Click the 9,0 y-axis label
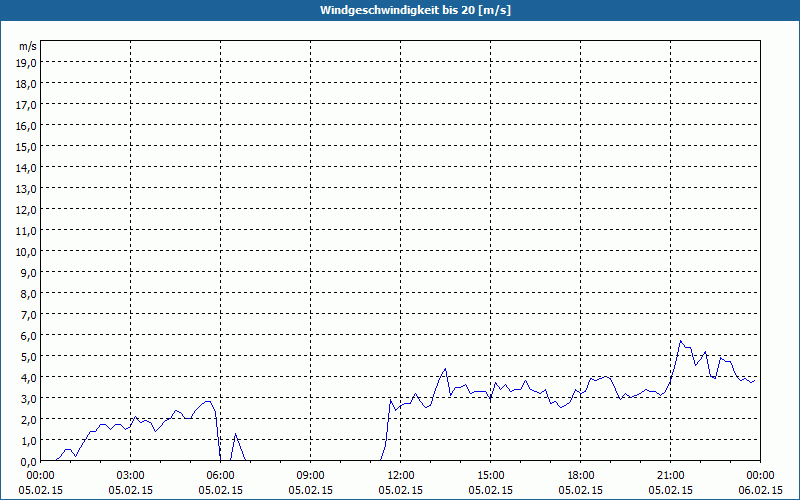This screenshot has height=500, width=800. (30, 272)
